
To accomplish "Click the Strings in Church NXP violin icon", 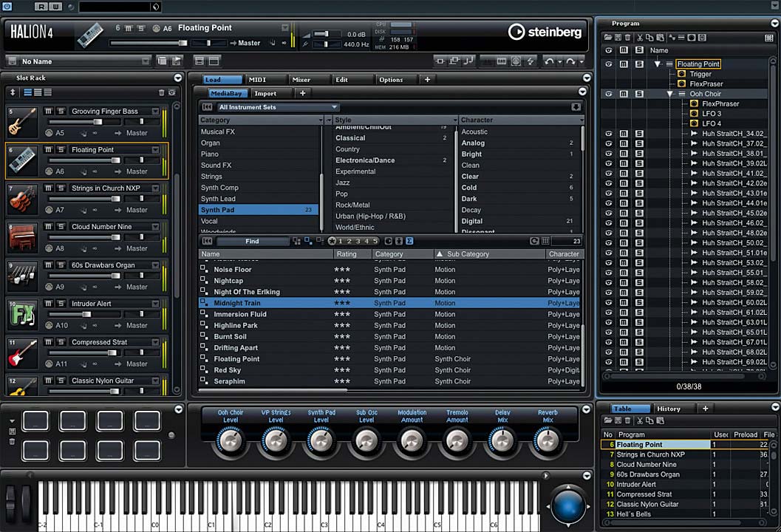I will click(22, 199).
